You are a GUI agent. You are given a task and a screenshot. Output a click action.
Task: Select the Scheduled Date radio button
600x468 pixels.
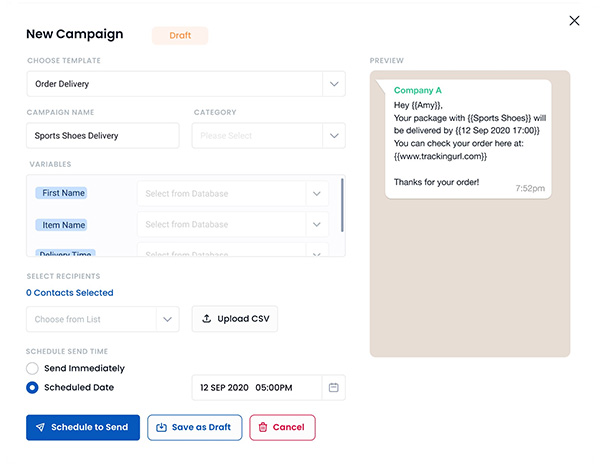32,388
